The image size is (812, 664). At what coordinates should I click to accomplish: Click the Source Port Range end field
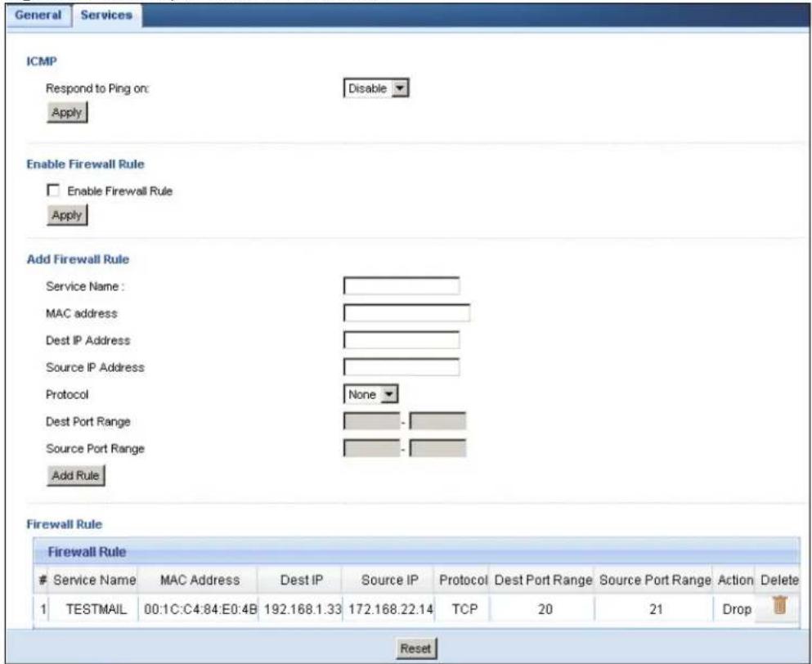(x=437, y=448)
